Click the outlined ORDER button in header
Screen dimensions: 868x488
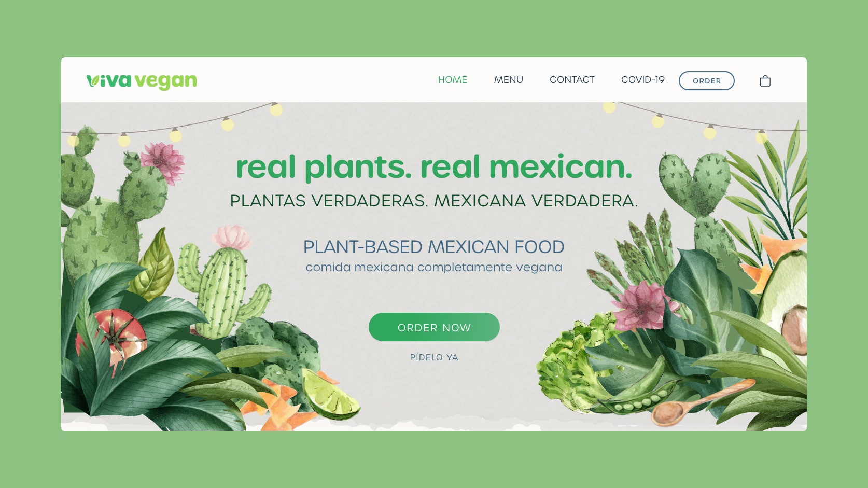point(706,80)
